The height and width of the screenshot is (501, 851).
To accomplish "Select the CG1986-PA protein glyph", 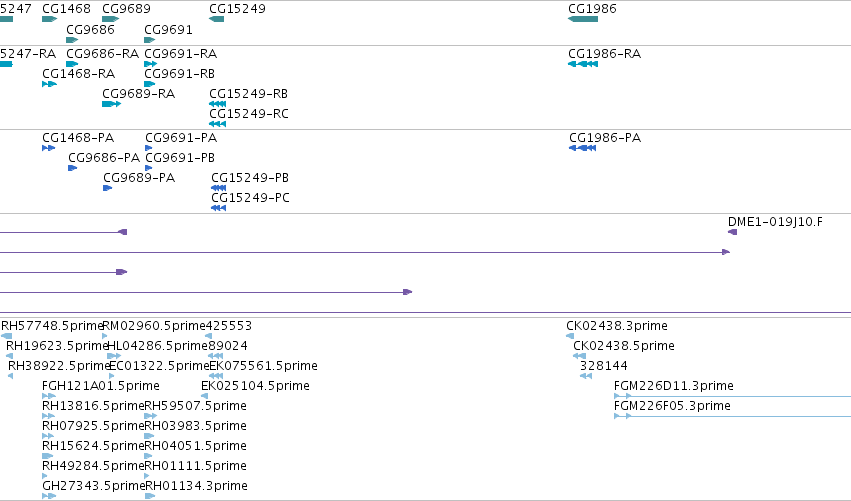I will [x=583, y=148].
